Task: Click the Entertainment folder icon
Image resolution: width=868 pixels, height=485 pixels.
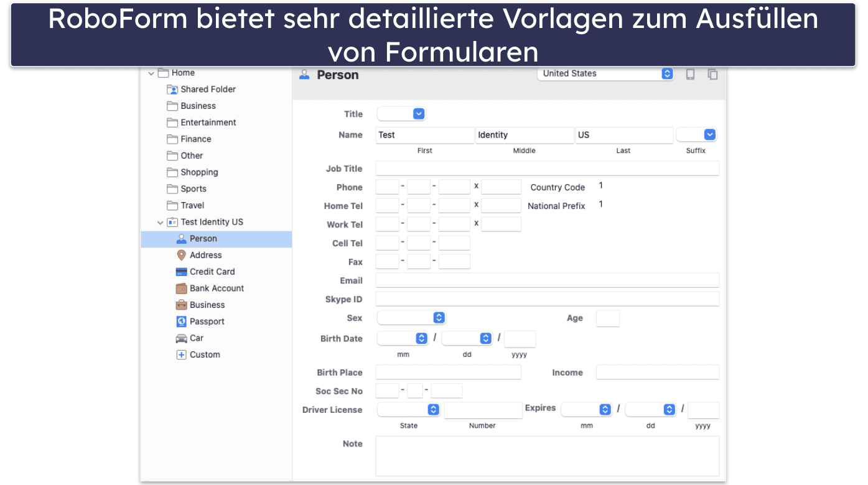Action: point(172,122)
